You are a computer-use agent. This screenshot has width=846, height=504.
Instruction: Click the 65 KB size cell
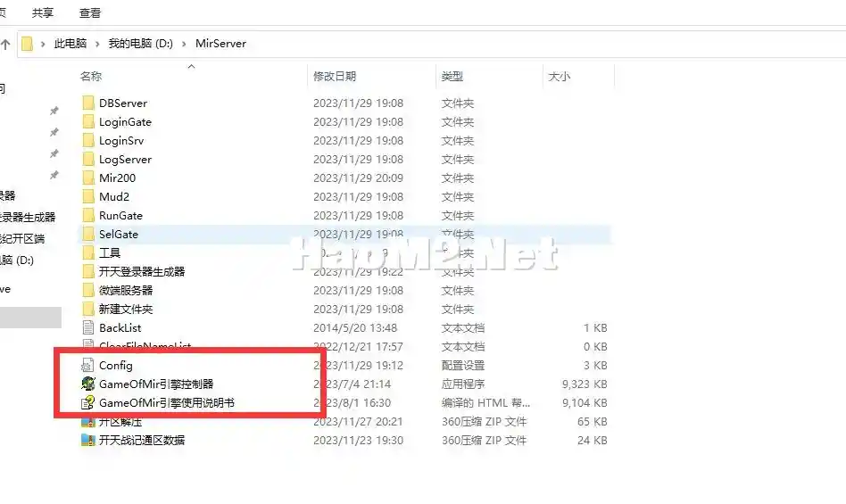coord(592,422)
